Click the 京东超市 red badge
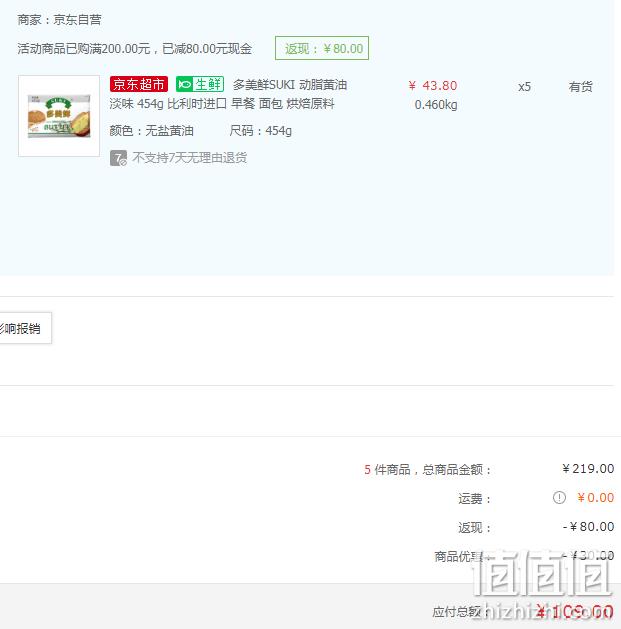The image size is (621, 629). click(x=139, y=84)
